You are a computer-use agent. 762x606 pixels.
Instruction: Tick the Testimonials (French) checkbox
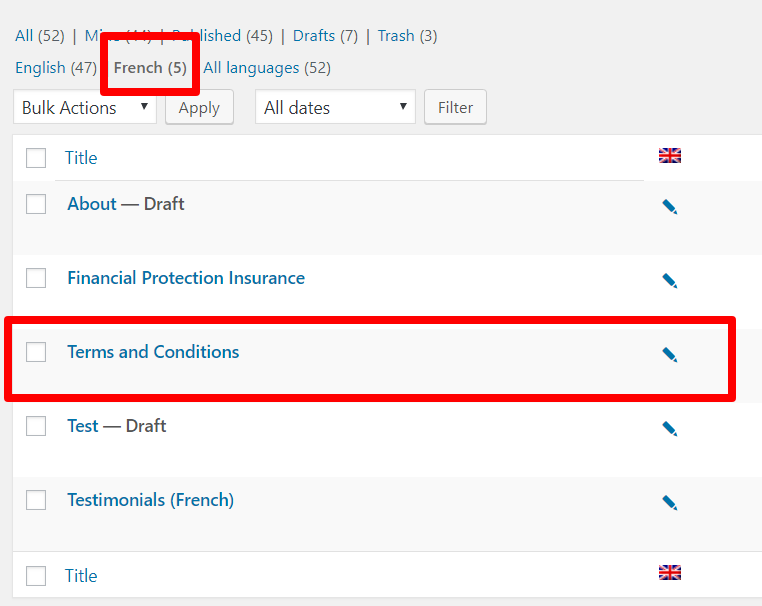36,500
